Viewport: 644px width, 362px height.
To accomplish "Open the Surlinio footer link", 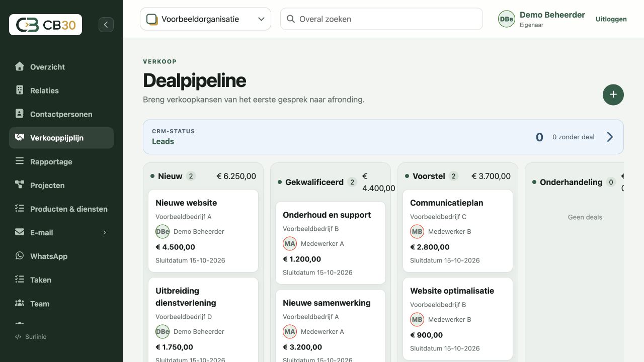I will coord(31,337).
